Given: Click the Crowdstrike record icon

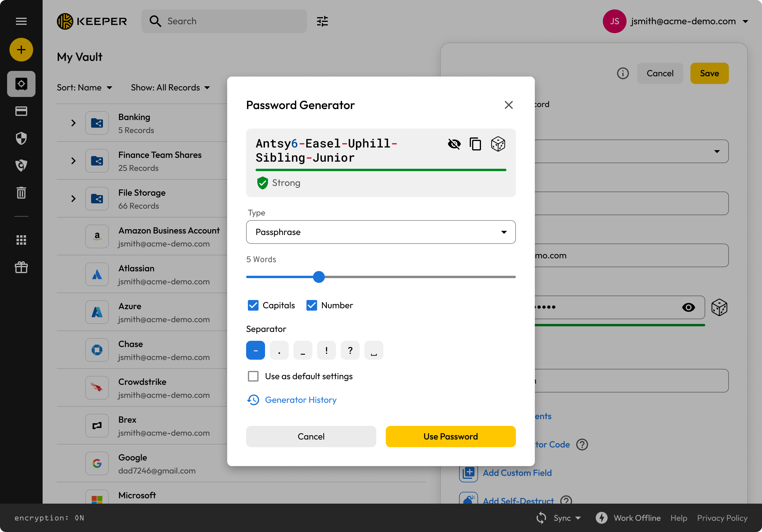Looking at the screenshot, I should [97, 388].
